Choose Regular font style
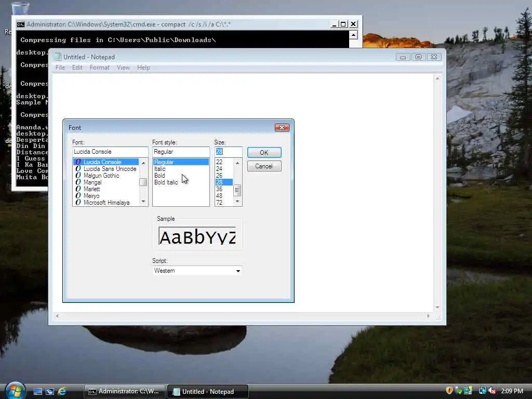The height and width of the screenshot is (399, 532). pos(181,162)
